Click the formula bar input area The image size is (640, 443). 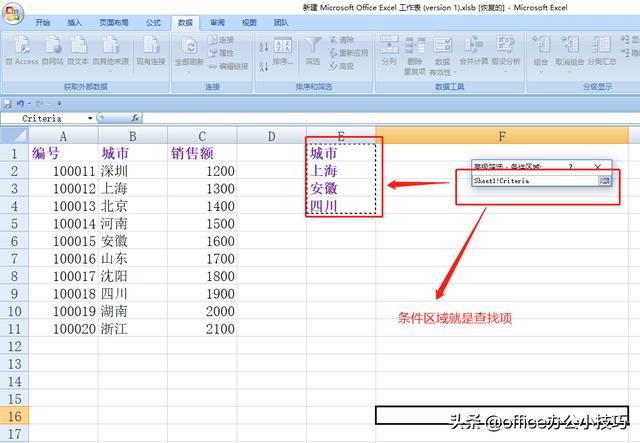391,118
